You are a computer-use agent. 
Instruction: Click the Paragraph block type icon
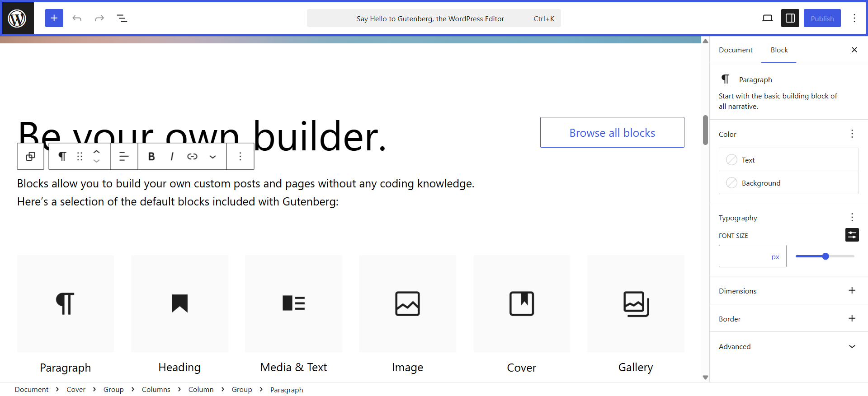tap(62, 156)
